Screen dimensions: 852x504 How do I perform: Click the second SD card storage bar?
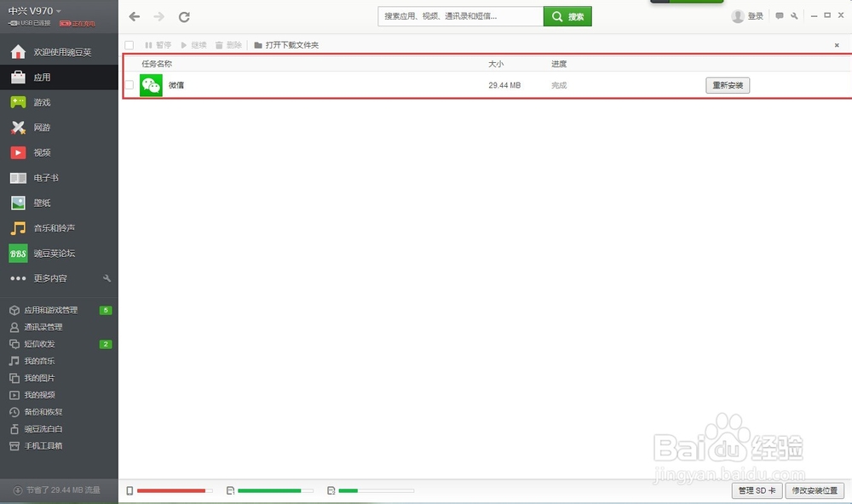[x=376, y=491]
